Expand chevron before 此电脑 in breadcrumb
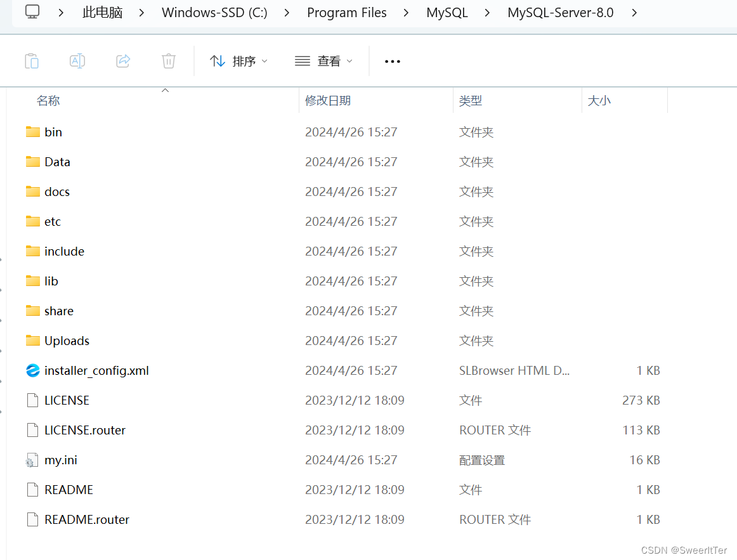This screenshot has height=560, width=737. click(x=61, y=13)
